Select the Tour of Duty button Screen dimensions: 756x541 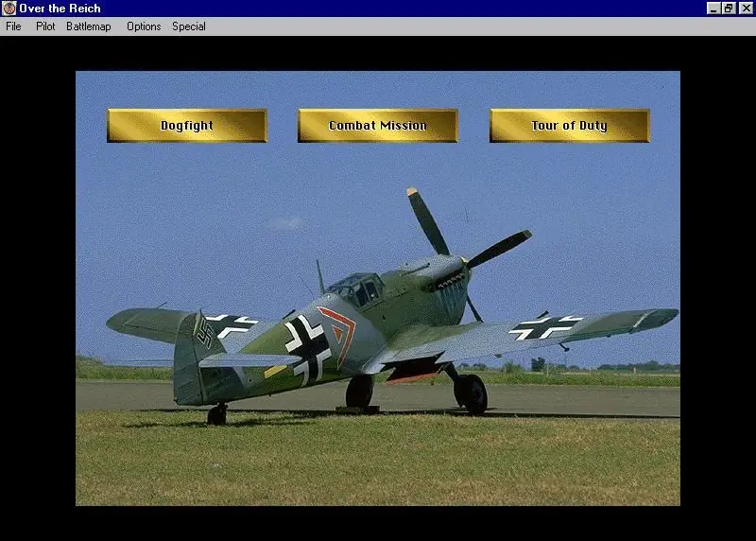[x=570, y=126]
